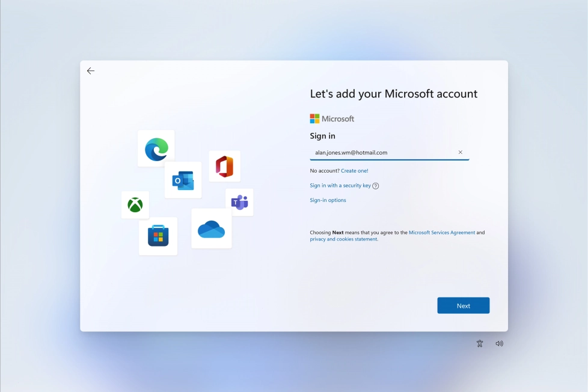Open the security key help tooltip

(x=375, y=186)
